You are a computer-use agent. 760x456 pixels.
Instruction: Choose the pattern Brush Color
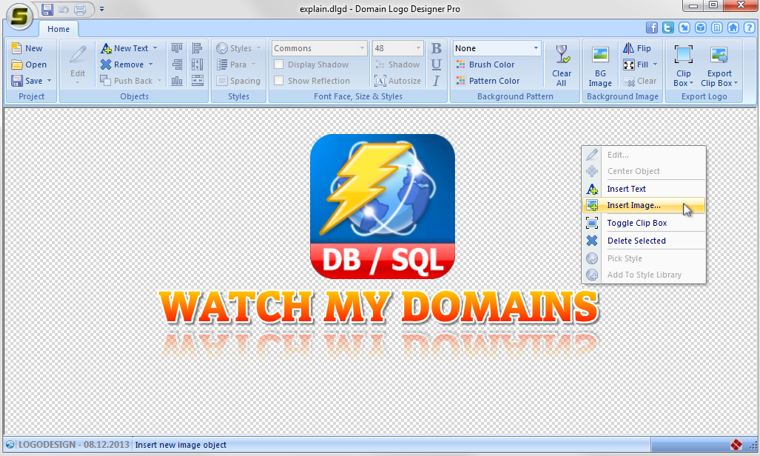click(485, 64)
